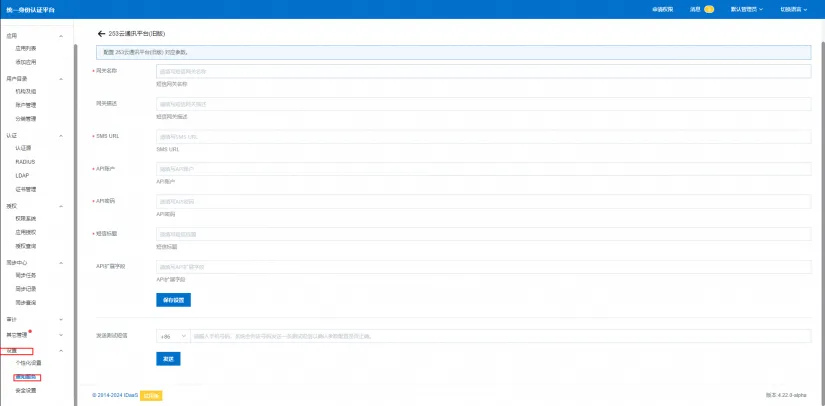Click the 保存设置 button

point(172,300)
